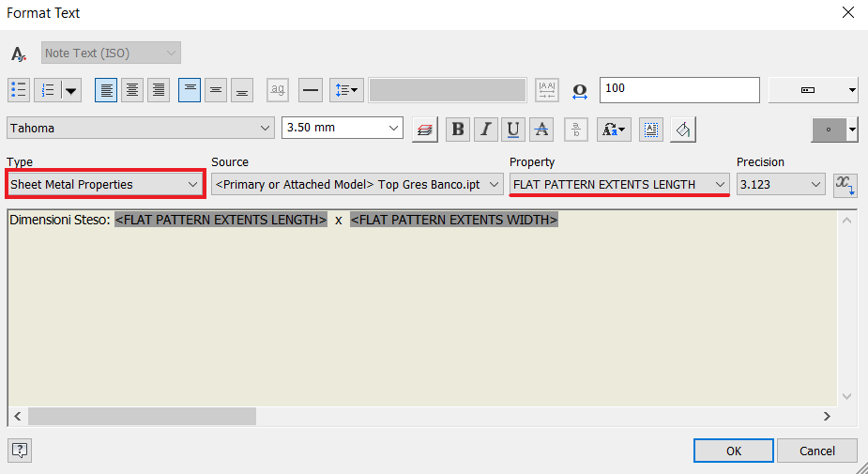Click the background fill bucket icon
Screen dimensions: 868x474
click(683, 130)
